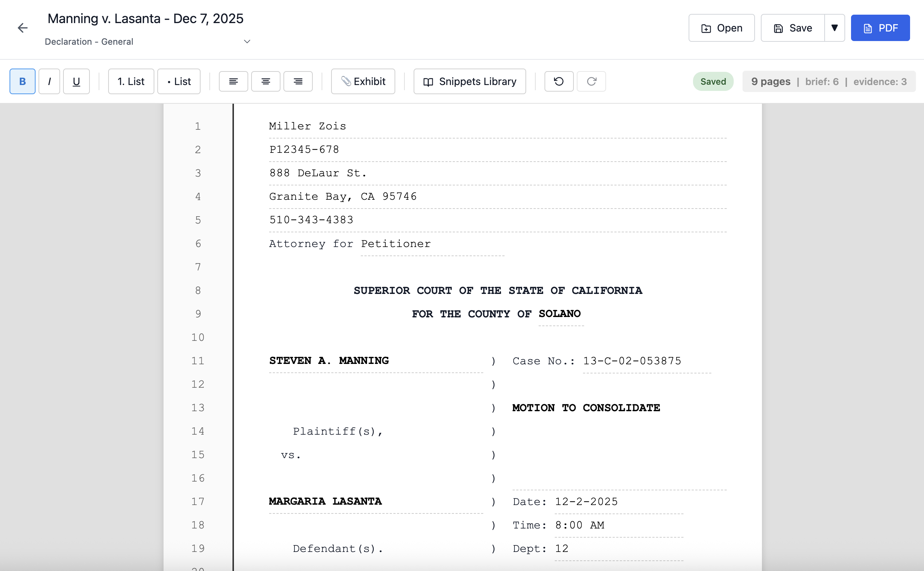Undo the last change
This screenshot has width=924, height=571.
tap(558, 81)
